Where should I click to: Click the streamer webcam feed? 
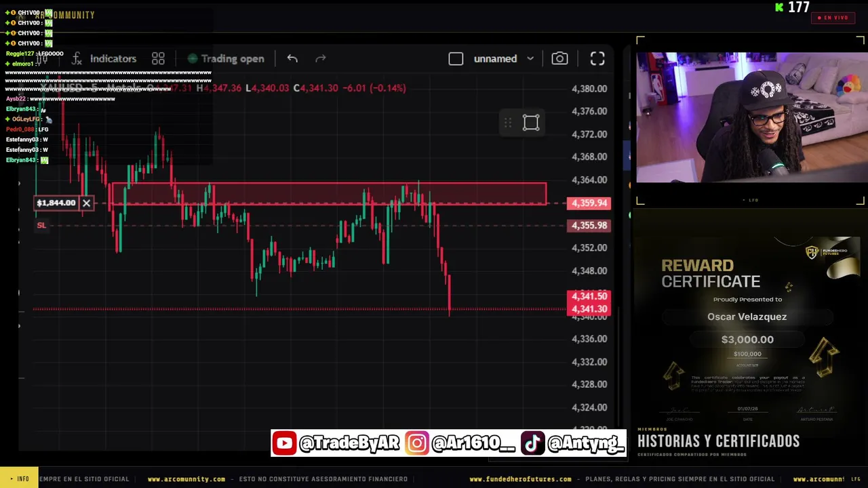click(x=751, y=117)
